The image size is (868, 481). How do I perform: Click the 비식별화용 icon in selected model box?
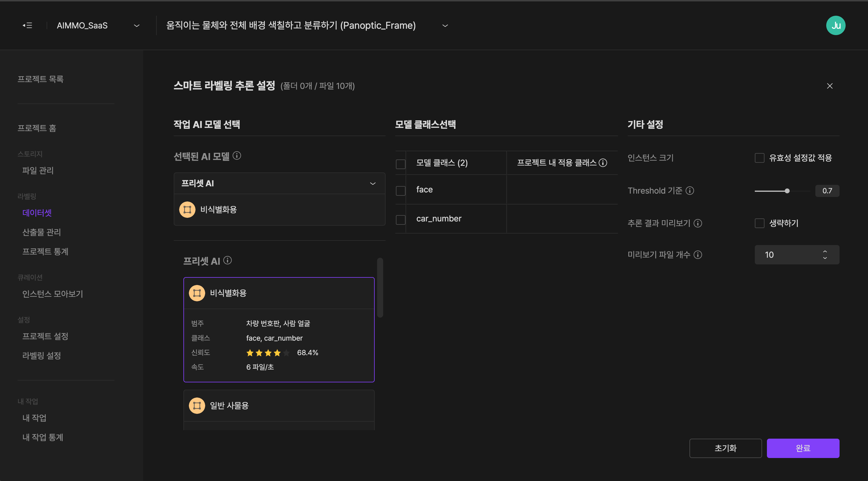(187, 210)
